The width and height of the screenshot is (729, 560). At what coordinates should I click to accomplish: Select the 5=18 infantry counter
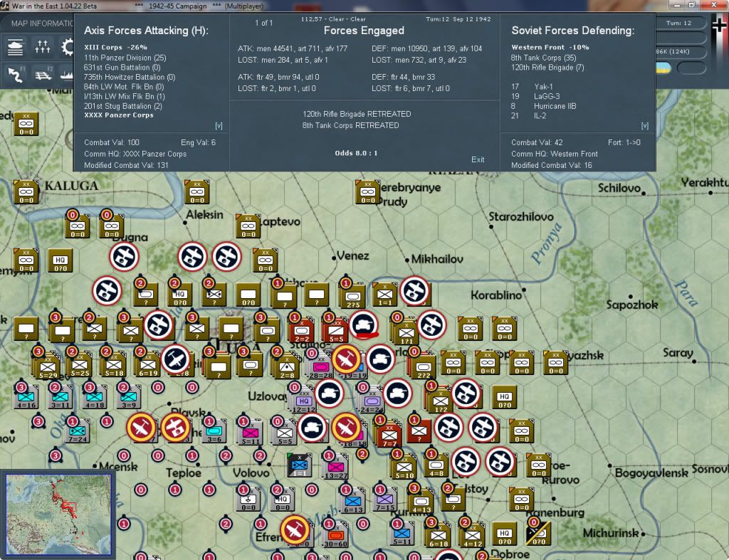pos(114,364)
